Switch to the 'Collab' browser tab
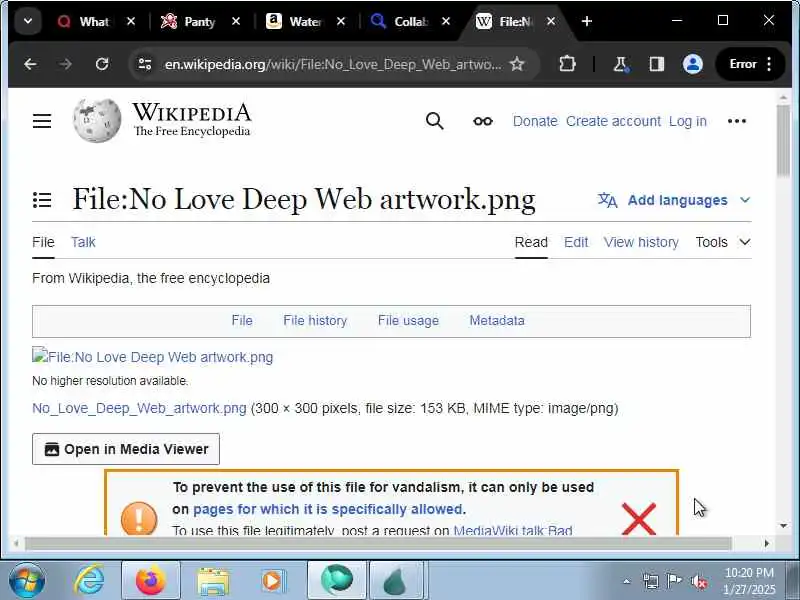800x600 pixels. pyautogui.click(x=410, y=22)
